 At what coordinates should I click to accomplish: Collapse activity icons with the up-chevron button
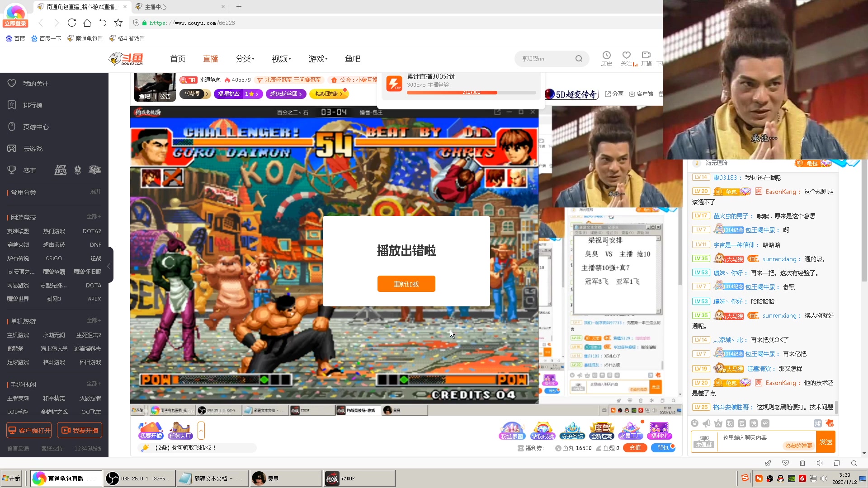coord(201,431)
